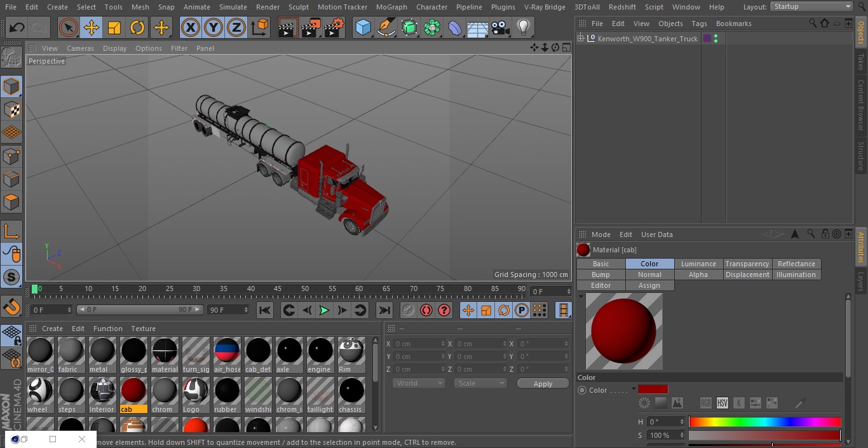Click on the Saturation slider bar
The height and width of the screenshot is (448, 868).
point(764,435)
